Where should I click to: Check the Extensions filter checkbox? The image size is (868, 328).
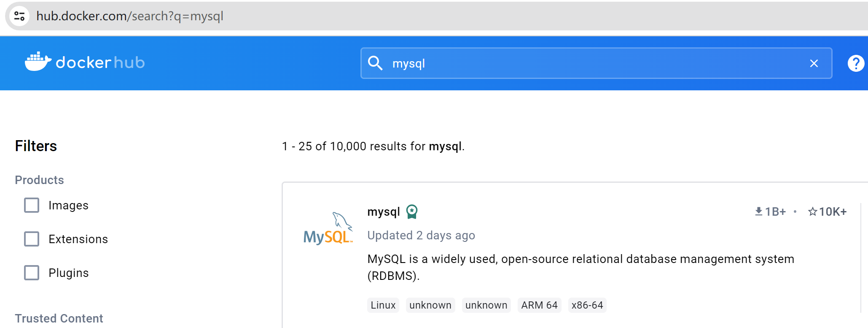click(x=32, y=239)
